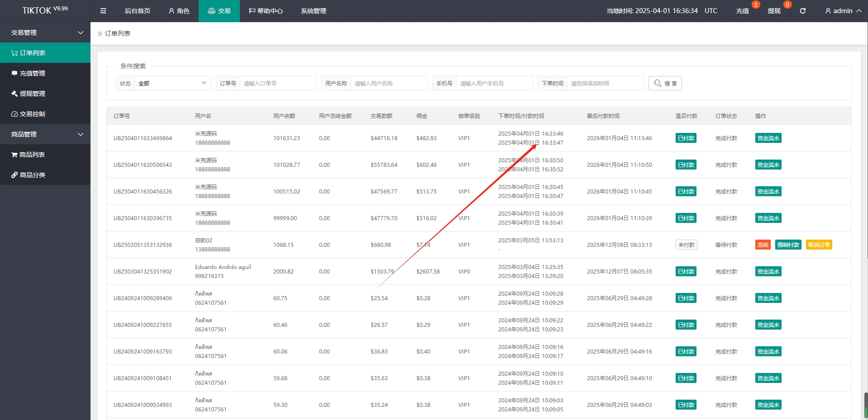Screen dimensions: 868x420
Task: Open 商品列表 in the sidebar
Action: 45,155
